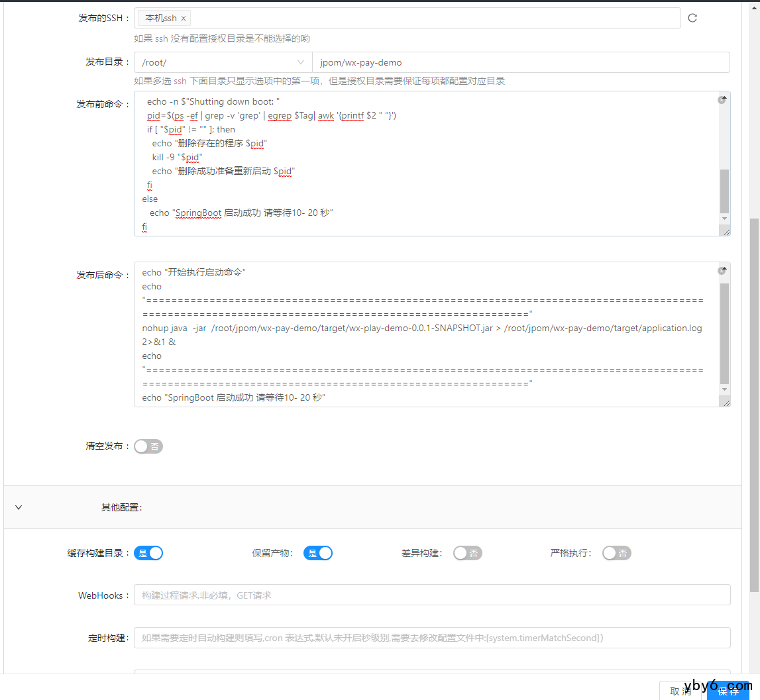760x700 pixels.
Task: Turn off the 保留产物 switch
Action: [318, 553]
